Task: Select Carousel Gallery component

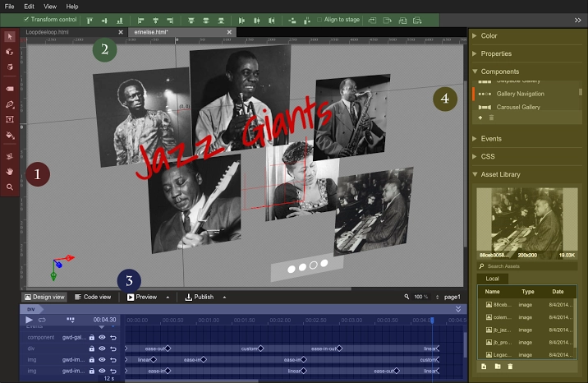Action: (x=518, y=107)
